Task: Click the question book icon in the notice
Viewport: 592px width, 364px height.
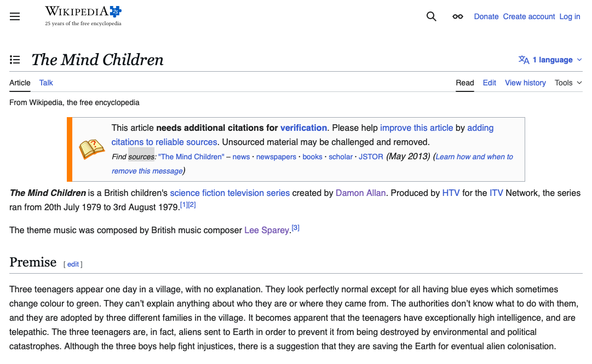Action: (x=91, y=149)
